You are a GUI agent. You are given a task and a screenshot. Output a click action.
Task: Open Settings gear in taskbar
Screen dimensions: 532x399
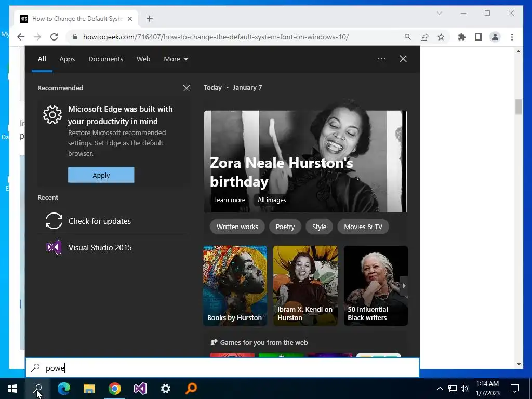pyautogui.click(x=166, y=389)
